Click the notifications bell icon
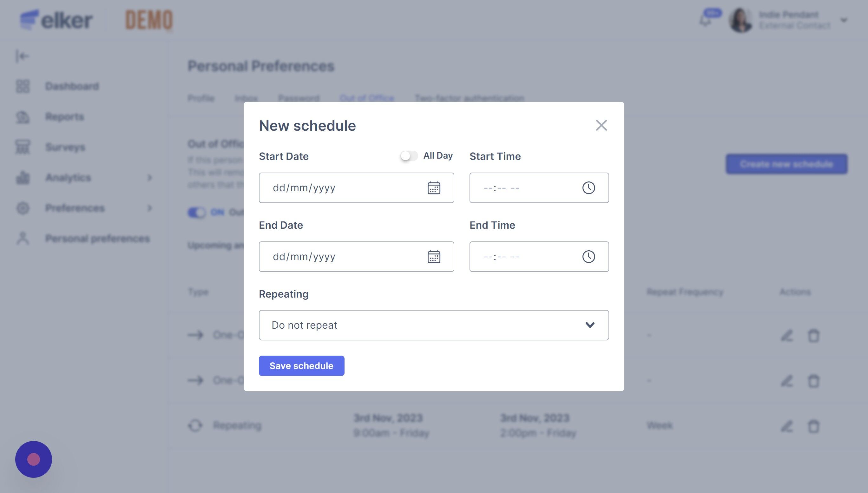The width and height of the screenshot is (868, 493). (x=706, y=20)
